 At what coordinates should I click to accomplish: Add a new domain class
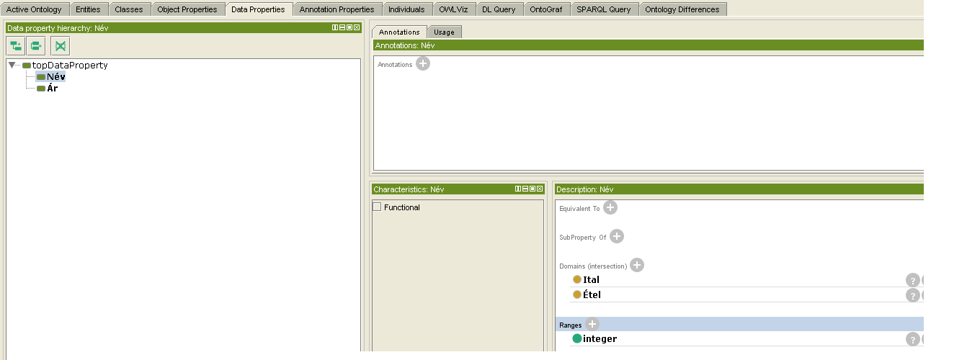point(637,265)
